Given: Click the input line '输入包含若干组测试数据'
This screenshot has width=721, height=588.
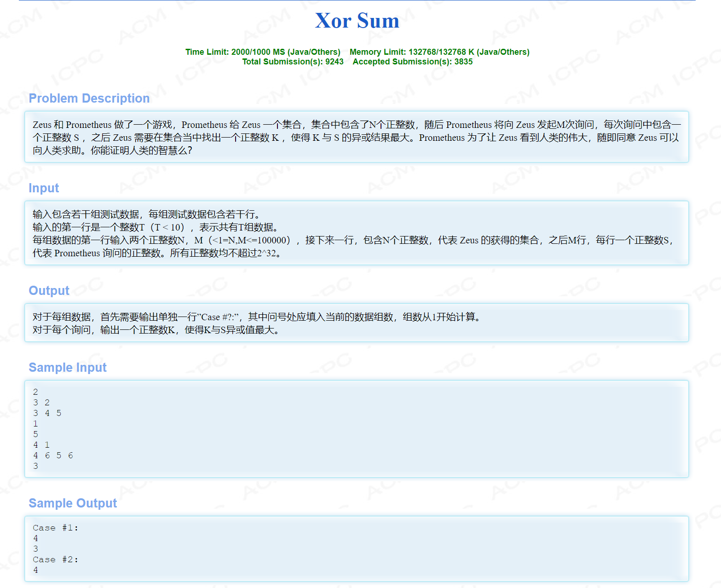Looking at the screenshot, I should click(146, 214).
